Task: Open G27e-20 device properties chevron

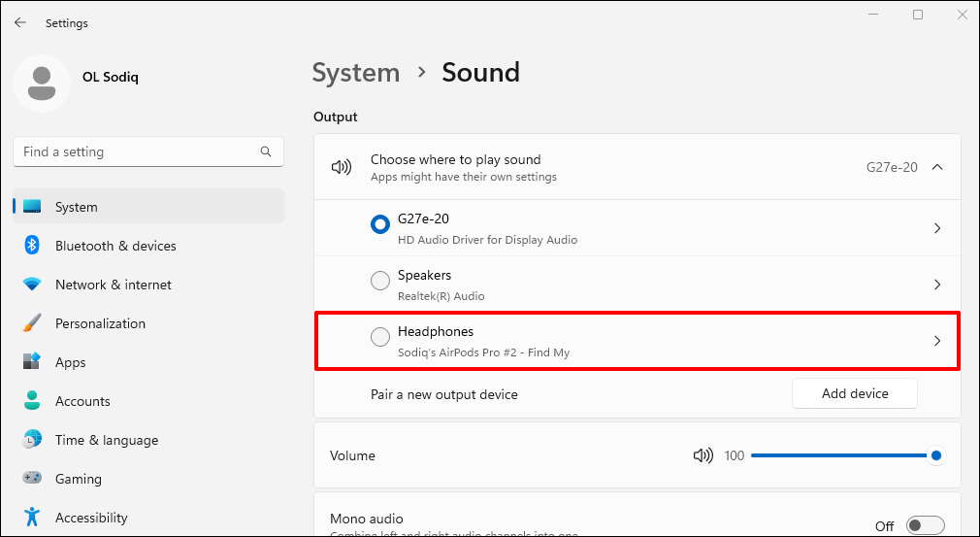Action: 937,228
